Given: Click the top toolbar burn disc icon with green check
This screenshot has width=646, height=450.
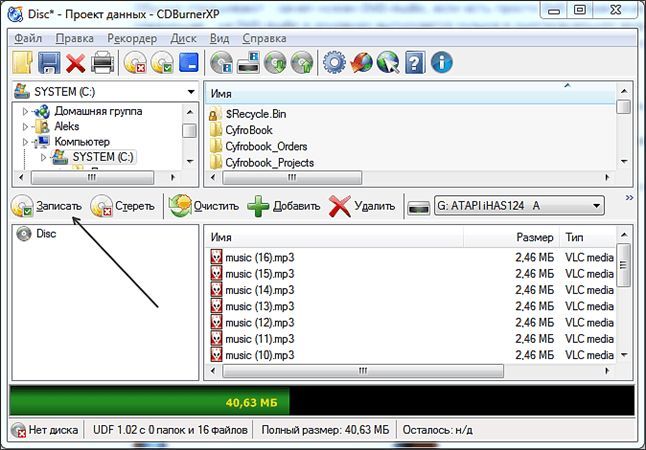Looking at the screenshot, I should 162,63.
